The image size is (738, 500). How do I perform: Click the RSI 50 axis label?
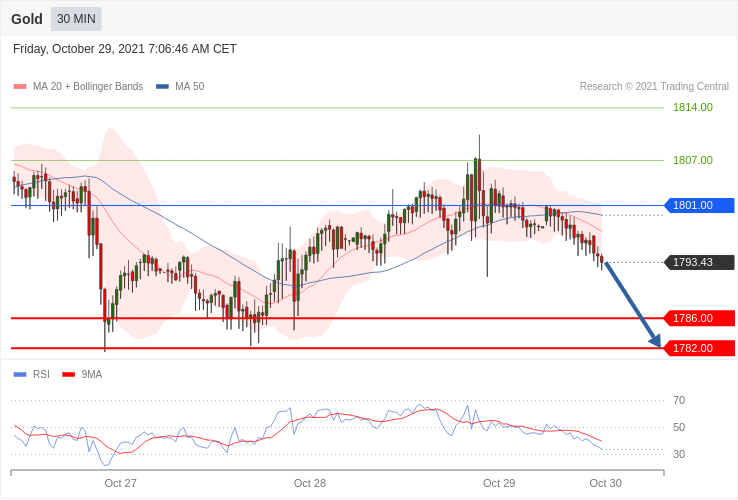pos(679,427)
